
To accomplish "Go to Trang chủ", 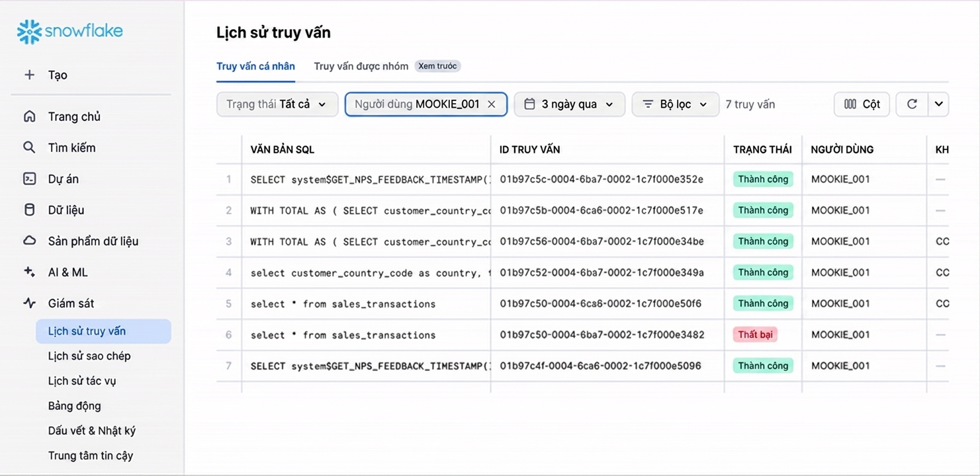I will click(74, 116).
